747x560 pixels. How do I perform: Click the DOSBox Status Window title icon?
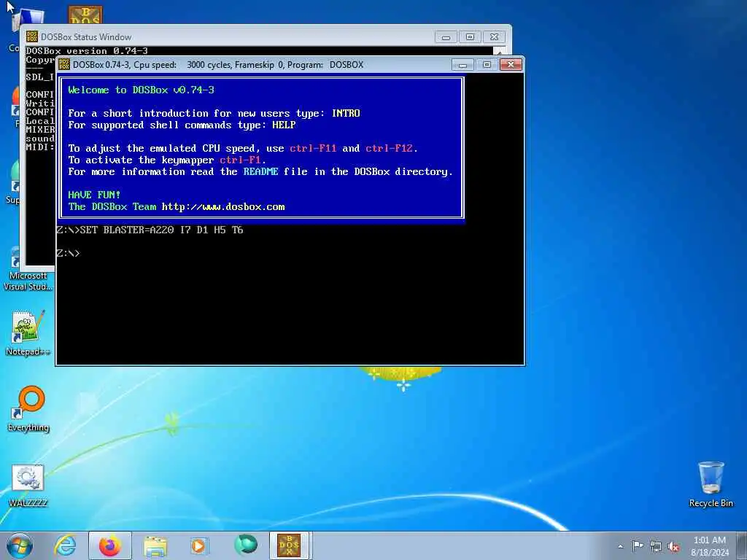(31, 36)
